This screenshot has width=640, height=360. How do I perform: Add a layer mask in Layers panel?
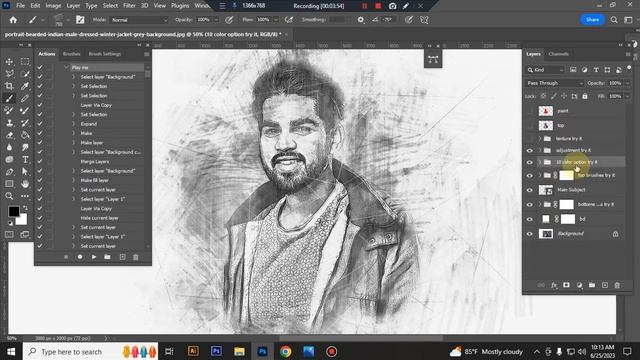click(567, 285)
